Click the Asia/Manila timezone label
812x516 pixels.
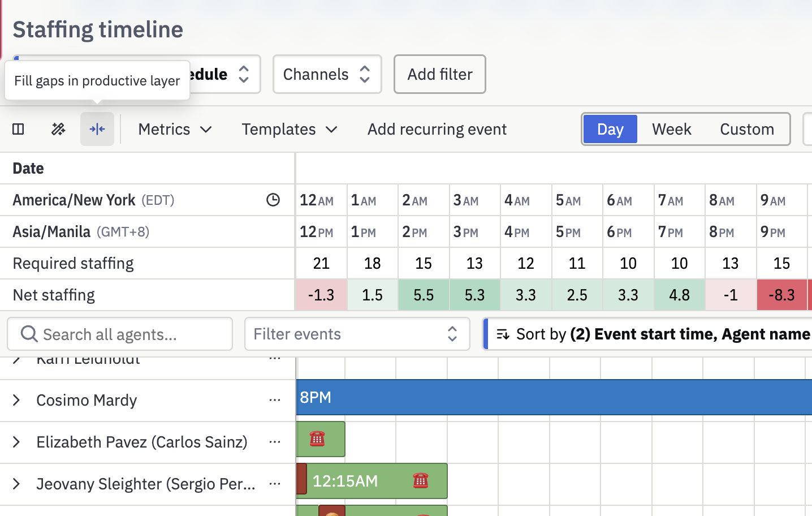pyautogui.click(x=81, y=231)
